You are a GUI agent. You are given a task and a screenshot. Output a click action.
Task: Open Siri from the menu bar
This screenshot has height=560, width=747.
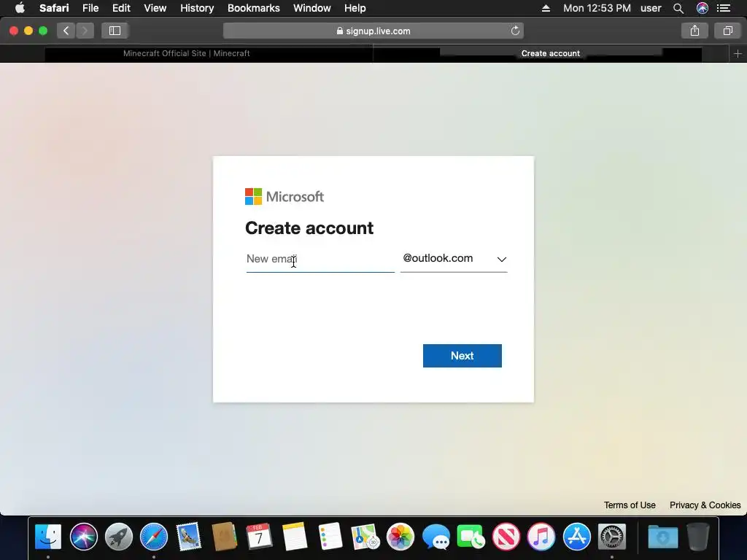[x=703, y=8]
